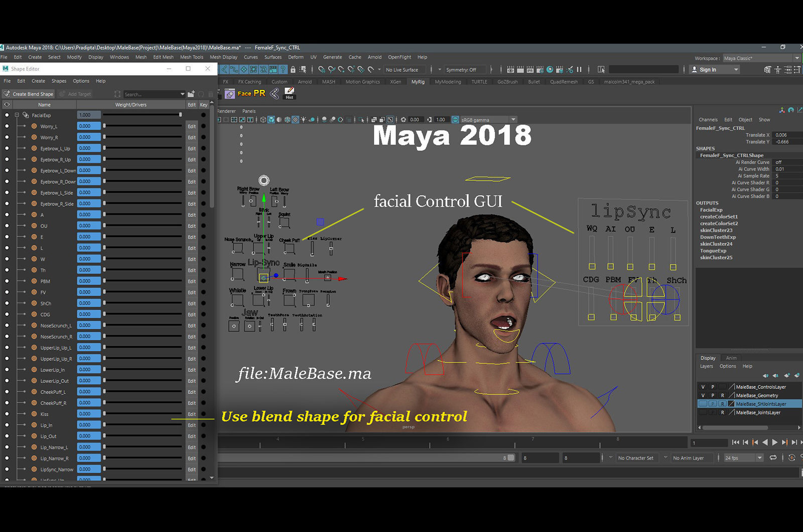Open the HumanIK character figure icon
This screenshot has height=532, width=803.
coord(777,70)
